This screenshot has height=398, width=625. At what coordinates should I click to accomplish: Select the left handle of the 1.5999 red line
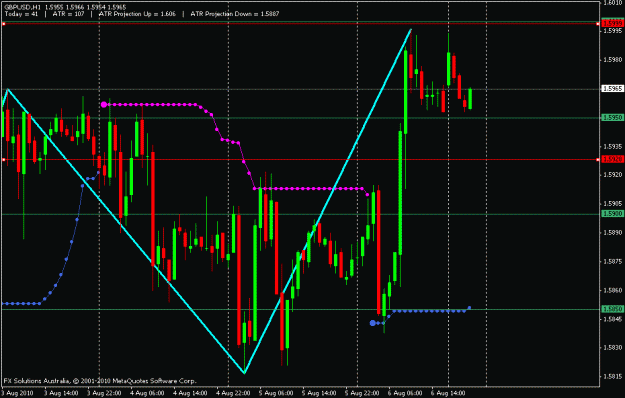click(x=4, y=24)
